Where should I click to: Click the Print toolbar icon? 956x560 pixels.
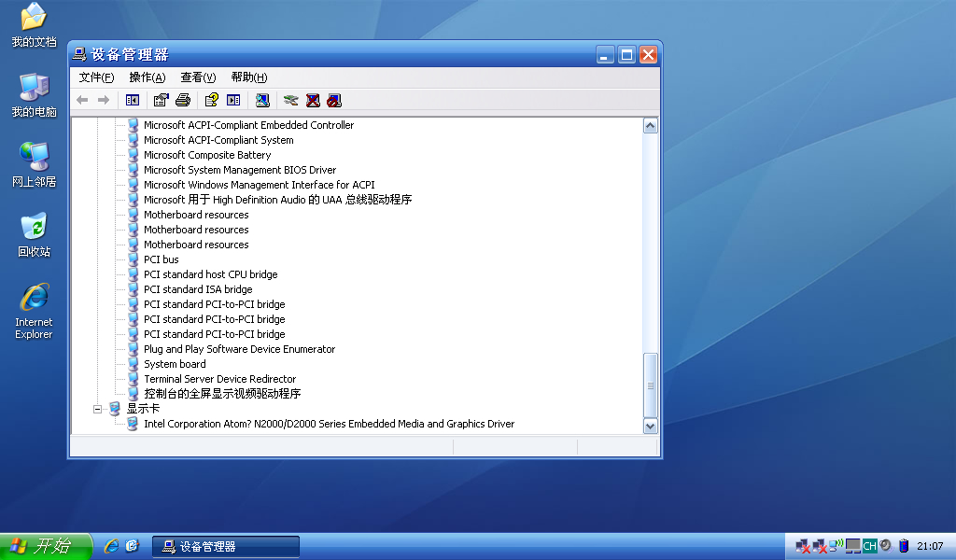(183, 100)
